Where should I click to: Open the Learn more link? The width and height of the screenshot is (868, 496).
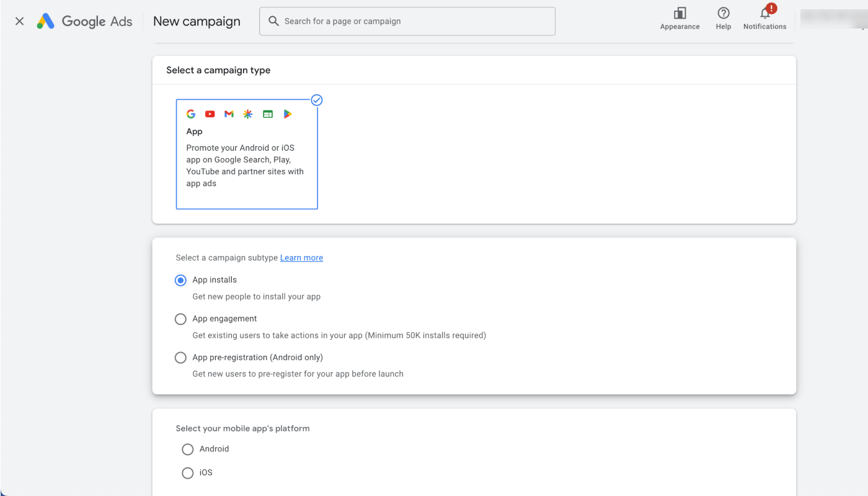(x=301, y=258)
